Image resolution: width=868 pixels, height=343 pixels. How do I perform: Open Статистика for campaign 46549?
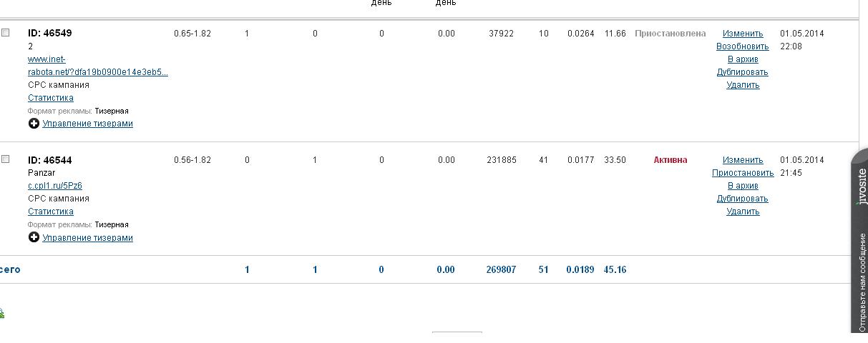pos(50,98)
